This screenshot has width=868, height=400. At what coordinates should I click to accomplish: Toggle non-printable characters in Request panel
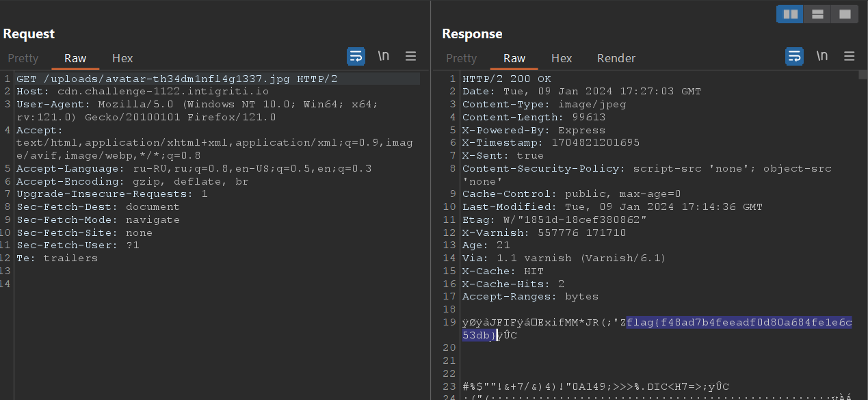(x=383, y=57)
